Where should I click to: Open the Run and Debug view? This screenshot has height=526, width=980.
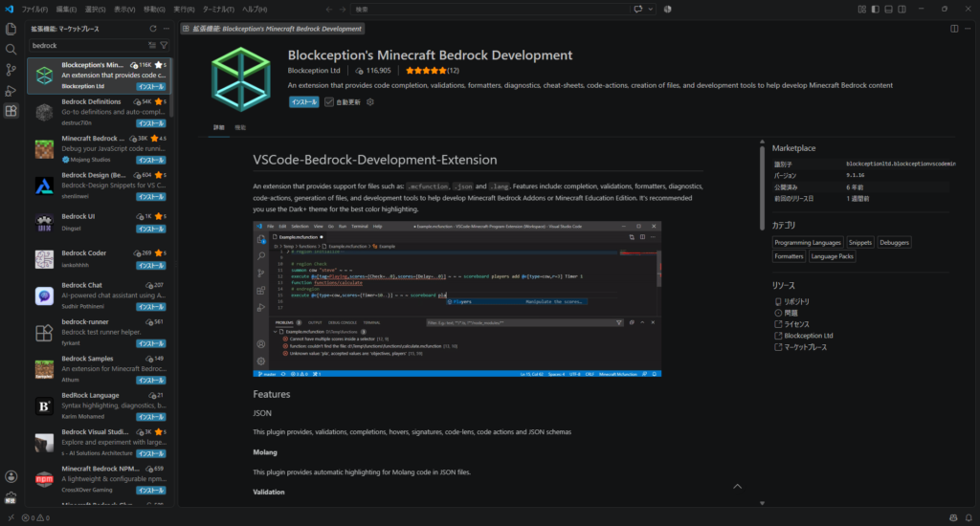click(x=11, y=91)
